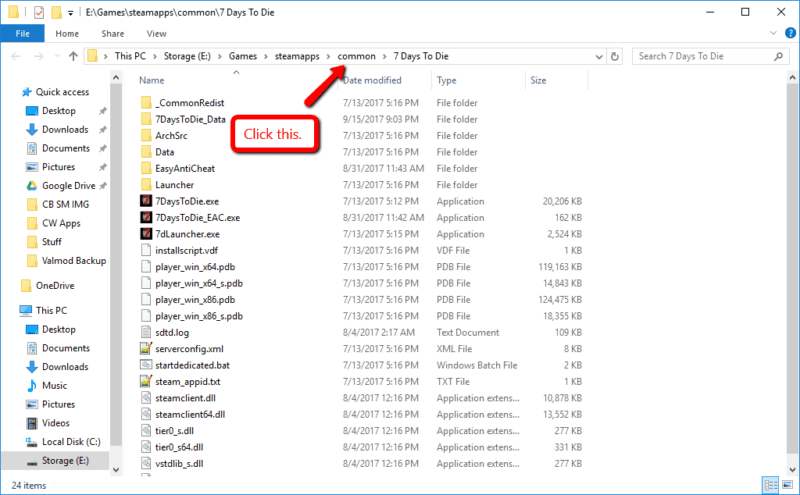Switch to Large icons view in status bar
The width and height of the screenshot is (800, 495).
pos(787,485)
